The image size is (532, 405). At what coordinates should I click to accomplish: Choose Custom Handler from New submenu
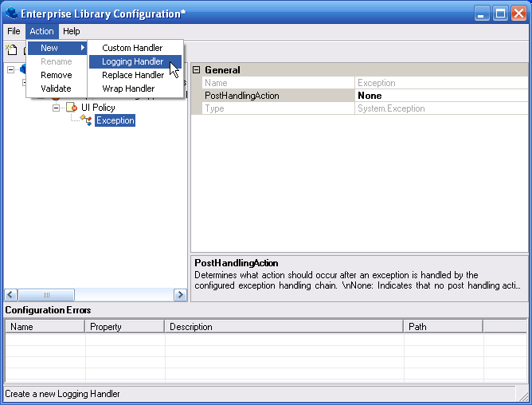coord(132,48)
